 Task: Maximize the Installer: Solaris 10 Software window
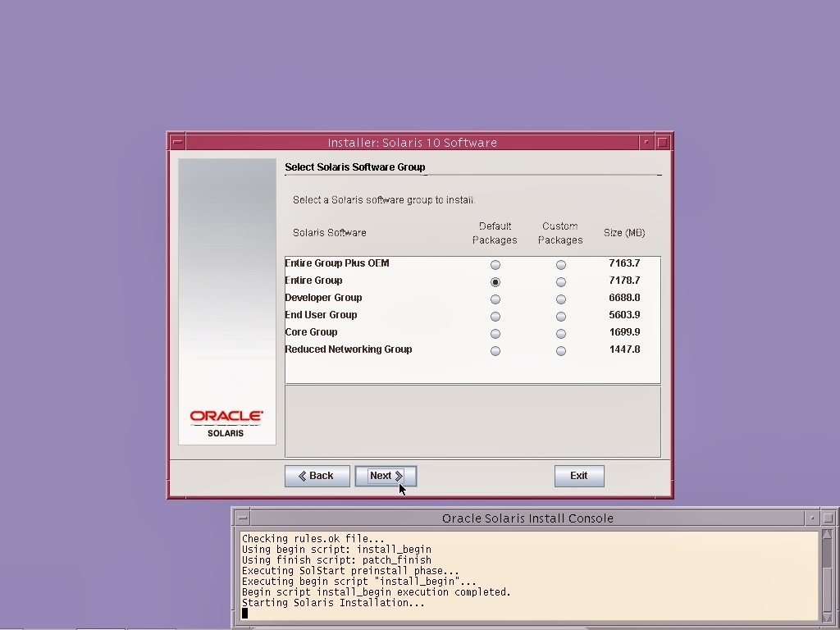[x=661, y=142]
